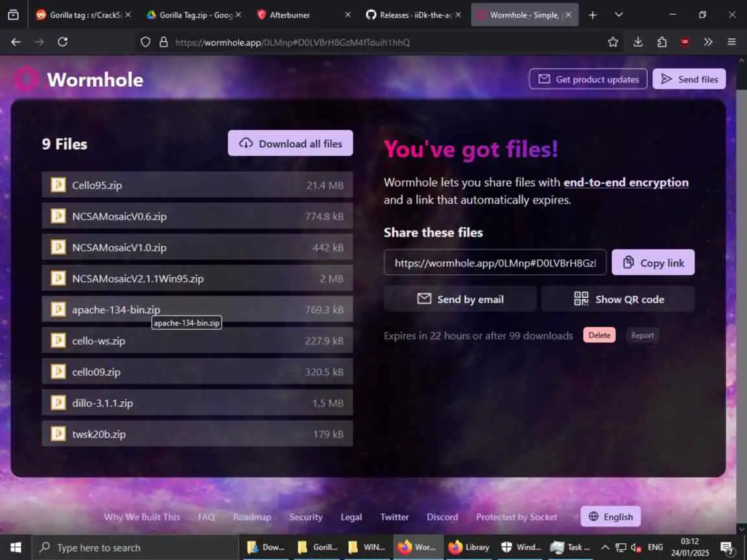This screenshot has width=747, height=560.
Task: Reload the Wormhole page
Action: [62, 42]
